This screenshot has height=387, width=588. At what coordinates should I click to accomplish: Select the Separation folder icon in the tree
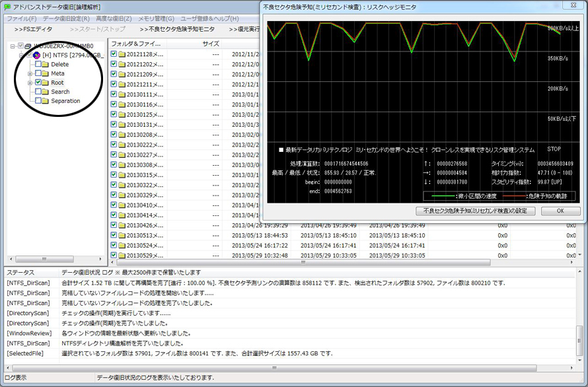46,100
